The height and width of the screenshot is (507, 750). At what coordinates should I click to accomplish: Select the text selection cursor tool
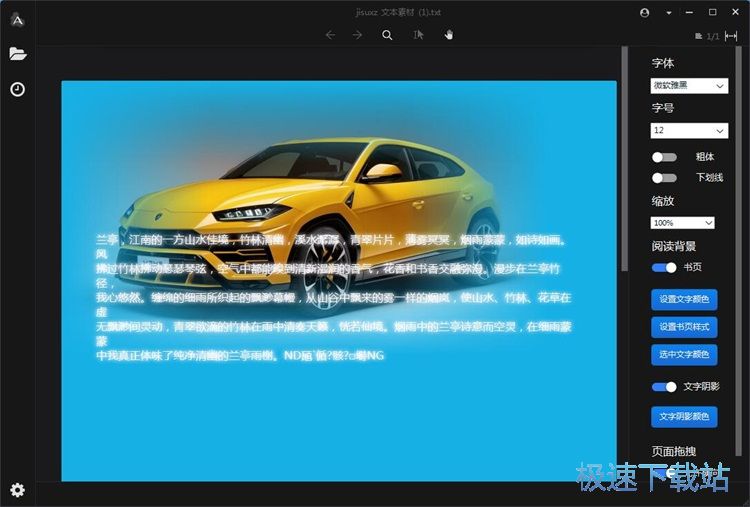(x=418, y=35)
